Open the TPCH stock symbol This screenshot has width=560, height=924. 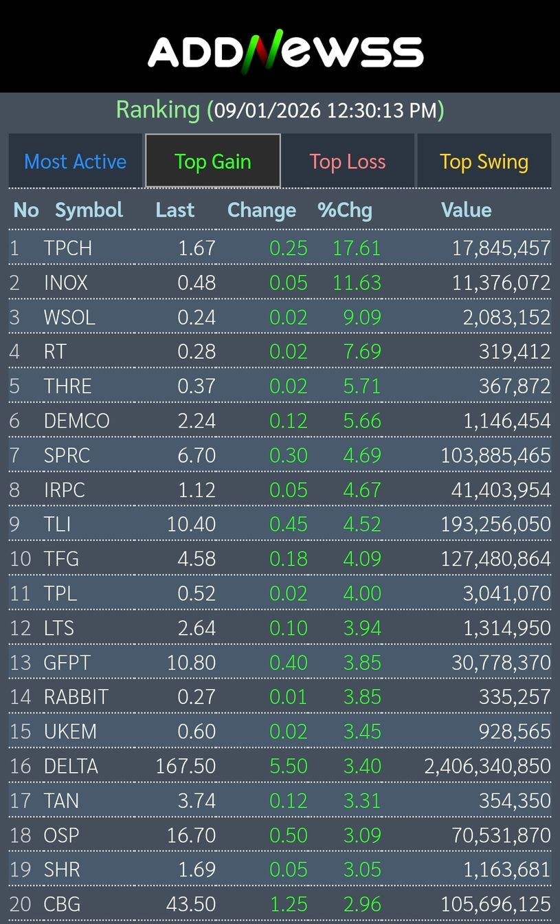click(x=67, y=248)
